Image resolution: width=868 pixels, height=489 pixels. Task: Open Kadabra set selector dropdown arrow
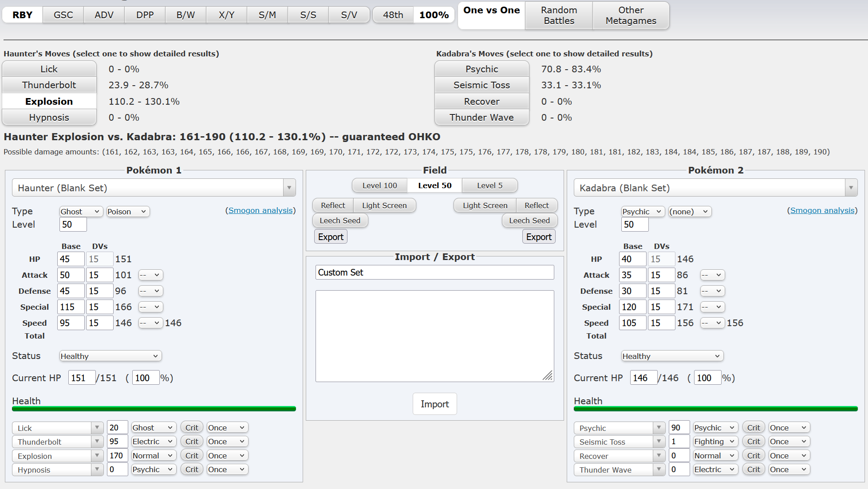point(851,188)
